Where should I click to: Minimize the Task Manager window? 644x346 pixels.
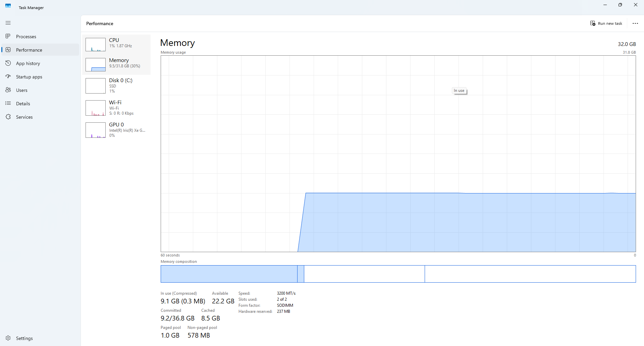[605, 5]
